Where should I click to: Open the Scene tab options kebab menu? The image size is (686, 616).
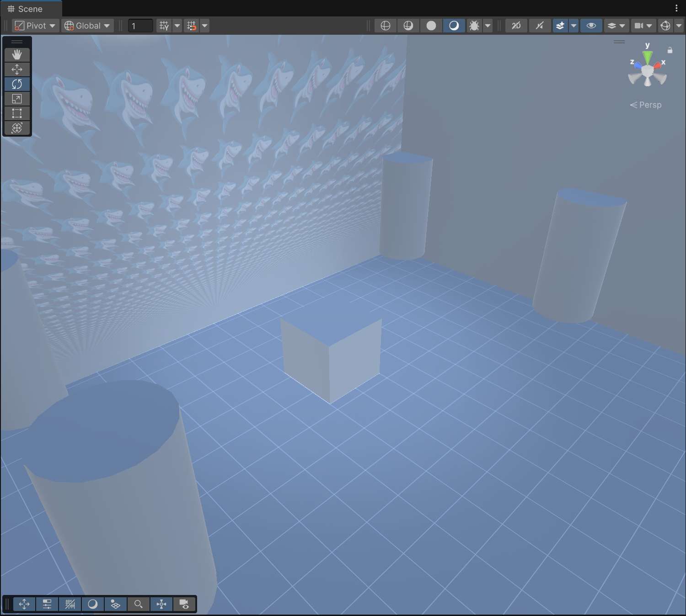pos(676,8)
